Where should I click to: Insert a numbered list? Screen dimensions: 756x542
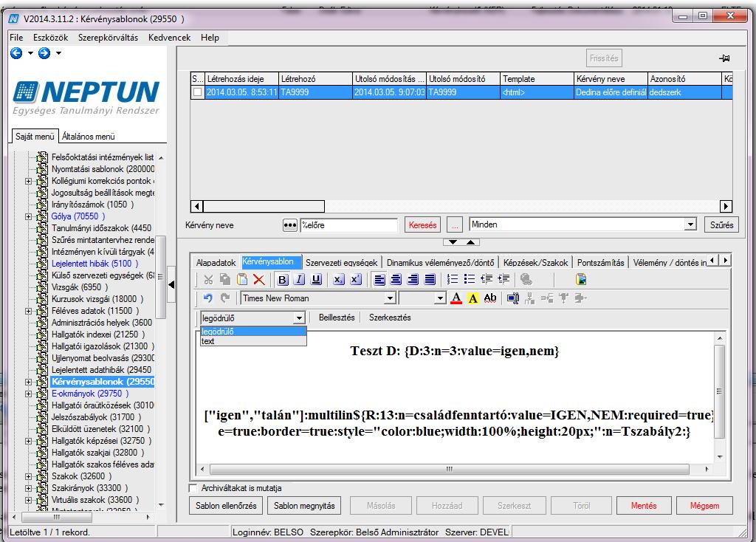453,278
